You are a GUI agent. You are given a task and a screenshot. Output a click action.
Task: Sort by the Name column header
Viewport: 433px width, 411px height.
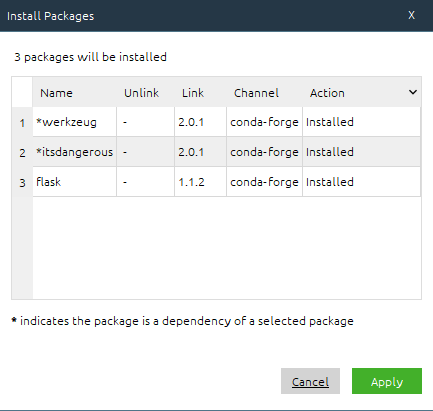pos(75,92)
